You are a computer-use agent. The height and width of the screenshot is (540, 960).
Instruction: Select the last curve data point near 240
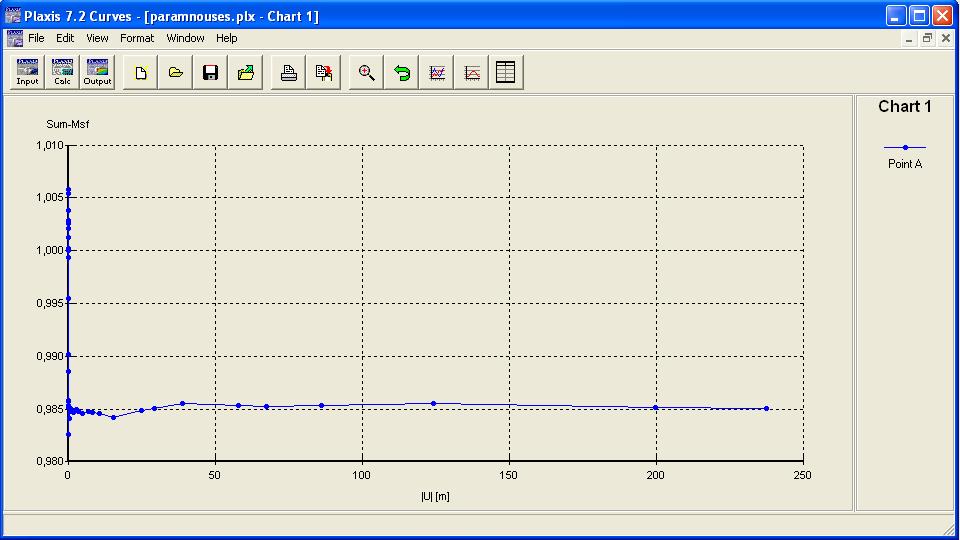[x=767, y=408]
